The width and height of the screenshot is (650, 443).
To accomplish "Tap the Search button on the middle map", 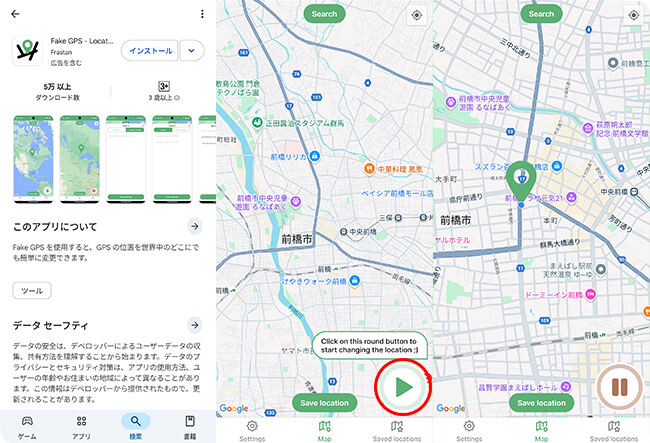I will (324, 14).
